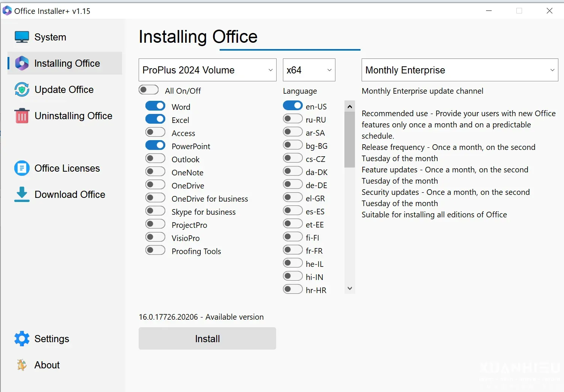Enable OneDrive for business switch
This screenshot has height=392, width=564.
point(155,198)
